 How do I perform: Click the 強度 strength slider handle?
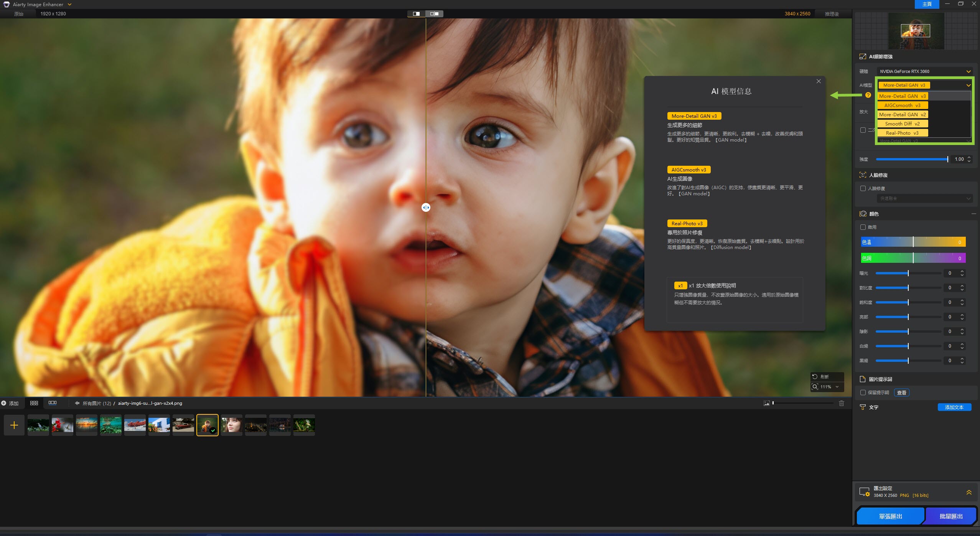[x=947, y=159]
